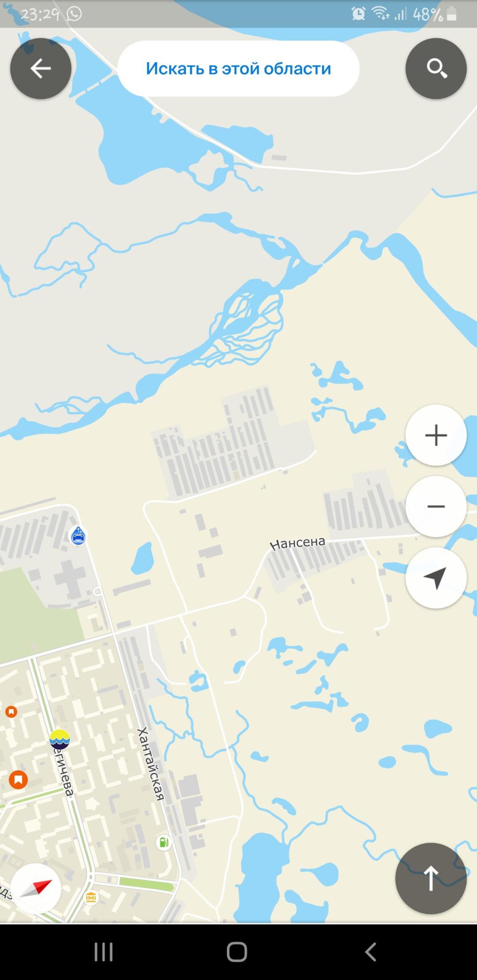Zoom out with the minus button
The image size is (477, 980).
point(436,506)
